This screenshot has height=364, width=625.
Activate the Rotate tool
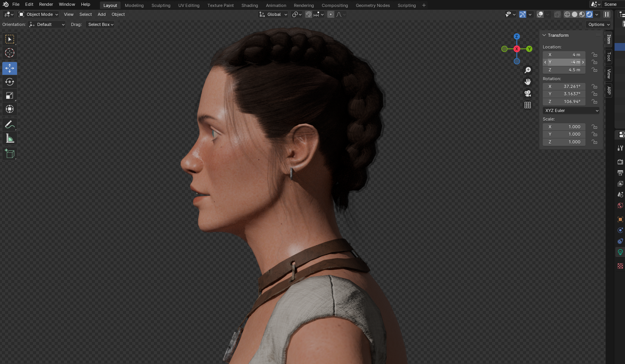10,82
